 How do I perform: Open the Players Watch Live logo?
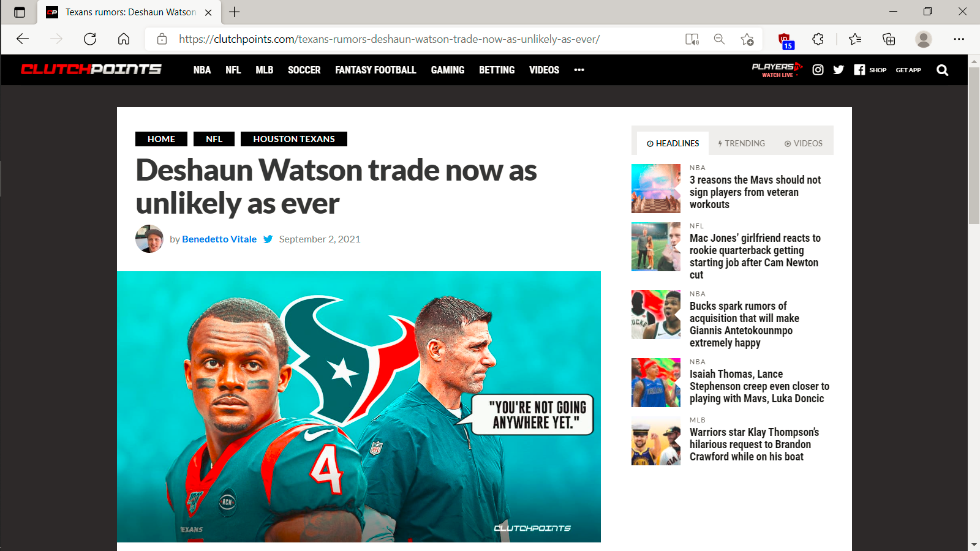(777, 70)
